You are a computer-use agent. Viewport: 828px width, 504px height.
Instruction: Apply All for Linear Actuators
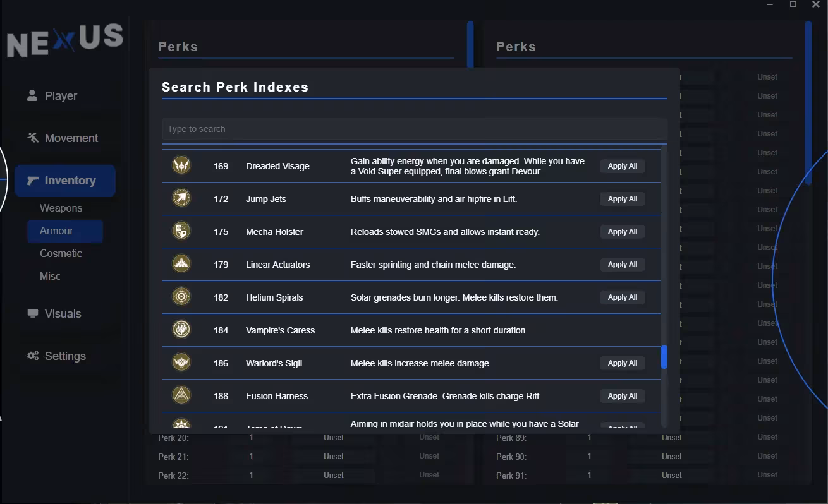[623, 265]
